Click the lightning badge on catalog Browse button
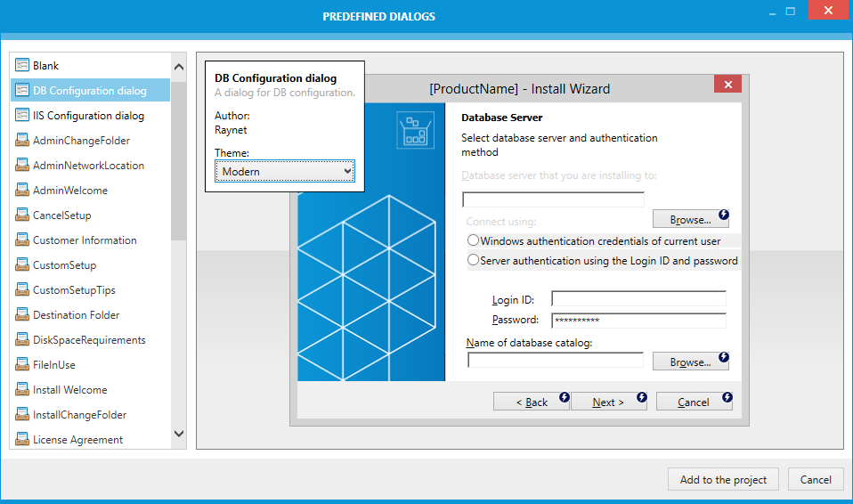The width and height of the screenshot is (853, 504). pyautogui.click(x=724, y=356)
